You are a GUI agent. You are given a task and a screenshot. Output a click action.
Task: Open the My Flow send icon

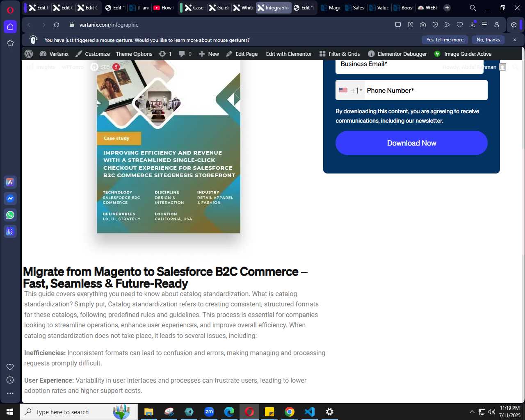tap(447, 25)
